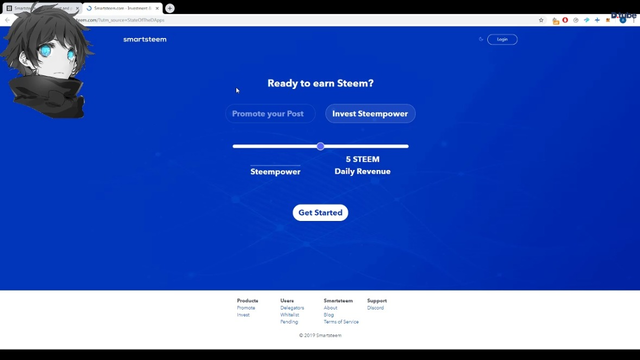
Task: Open the Terms of Service link
Action: [x=341, y=322]
